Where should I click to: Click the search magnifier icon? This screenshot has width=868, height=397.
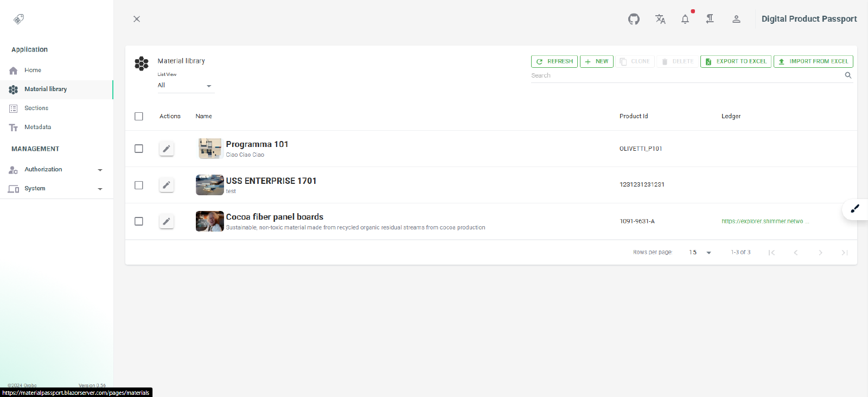click(x=848, y=75)
